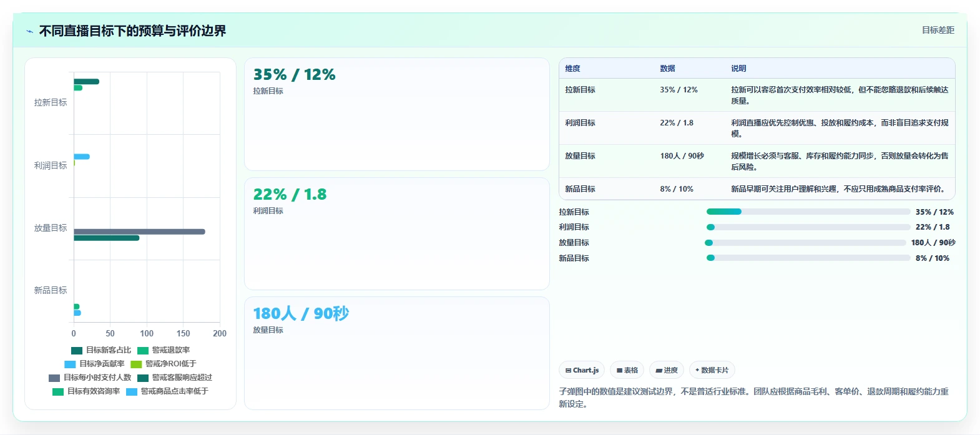Click the 拉新目标 progress row label

coord(574,212)
